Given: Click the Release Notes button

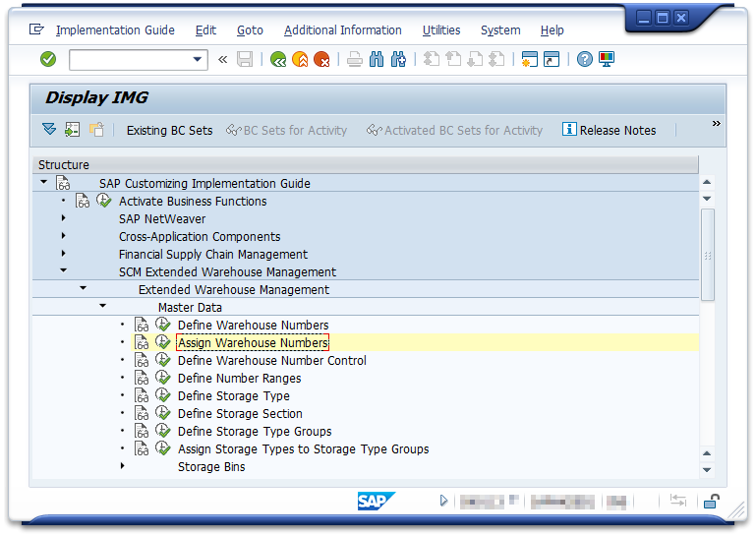Looking at the screenshot, I should (609, 130).
